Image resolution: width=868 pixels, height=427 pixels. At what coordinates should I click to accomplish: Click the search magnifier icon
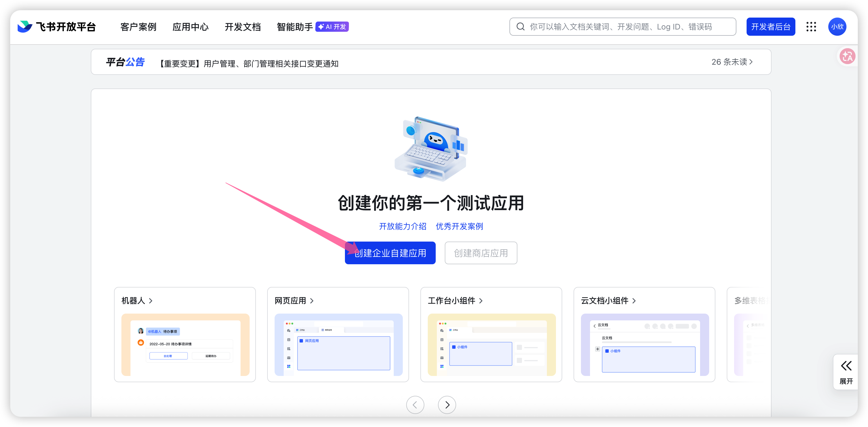[521, 27]
